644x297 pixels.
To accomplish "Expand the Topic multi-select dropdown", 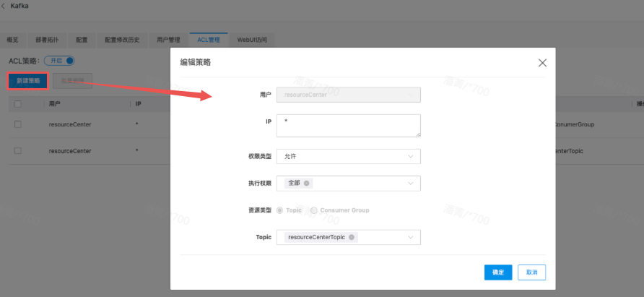I will point(348,237).
